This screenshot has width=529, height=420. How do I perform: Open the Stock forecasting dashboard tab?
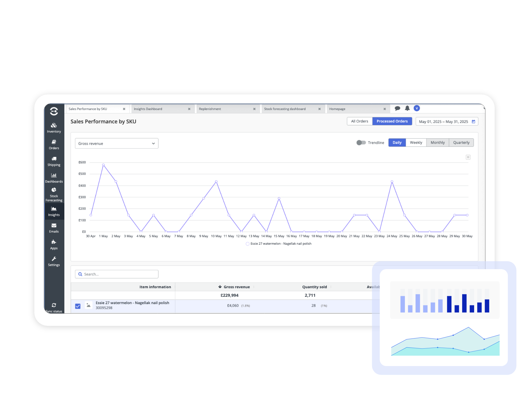[x=285, y=109]
